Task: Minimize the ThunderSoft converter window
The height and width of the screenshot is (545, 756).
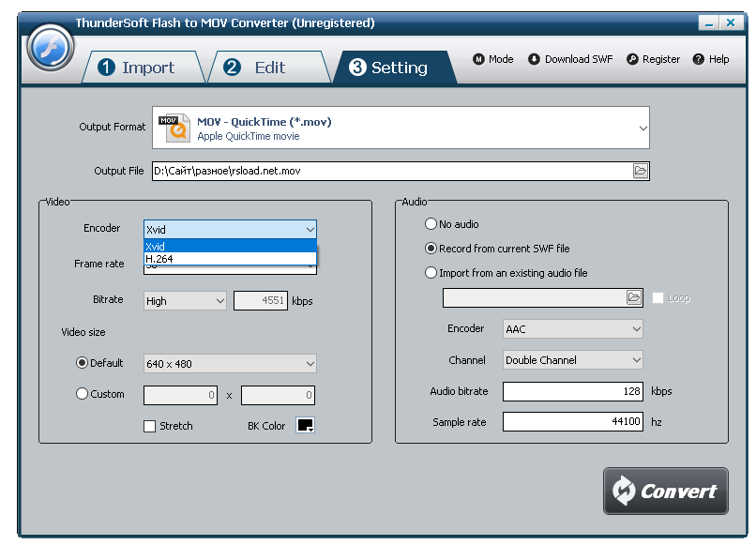Action: click(x=709, y=23)
